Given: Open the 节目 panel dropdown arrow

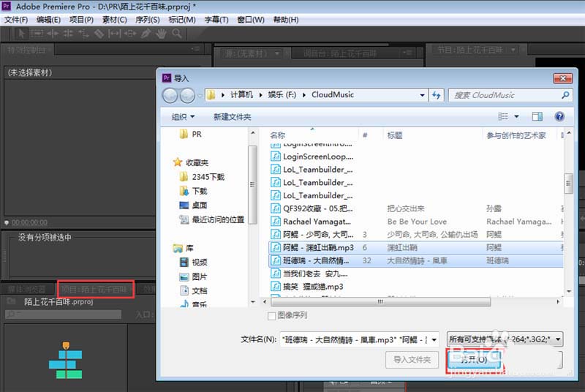Looking at the screenshot, I should [x=513, y=49].
